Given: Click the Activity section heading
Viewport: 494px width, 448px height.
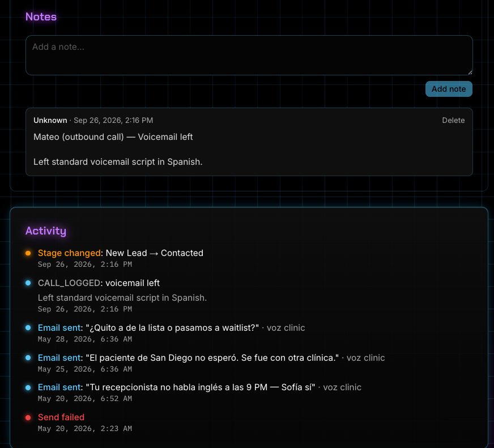Looking at the screenshot, I should (x=46, y=231).
